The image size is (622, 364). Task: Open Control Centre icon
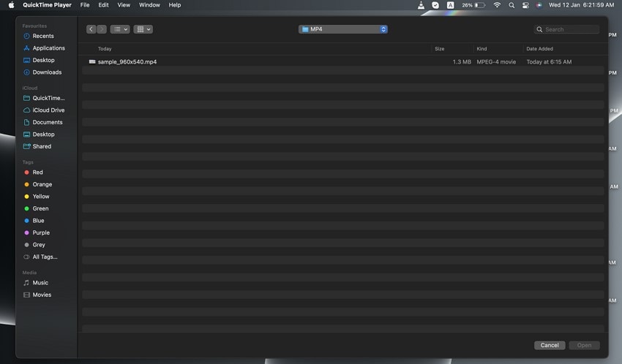click(525, 5)
